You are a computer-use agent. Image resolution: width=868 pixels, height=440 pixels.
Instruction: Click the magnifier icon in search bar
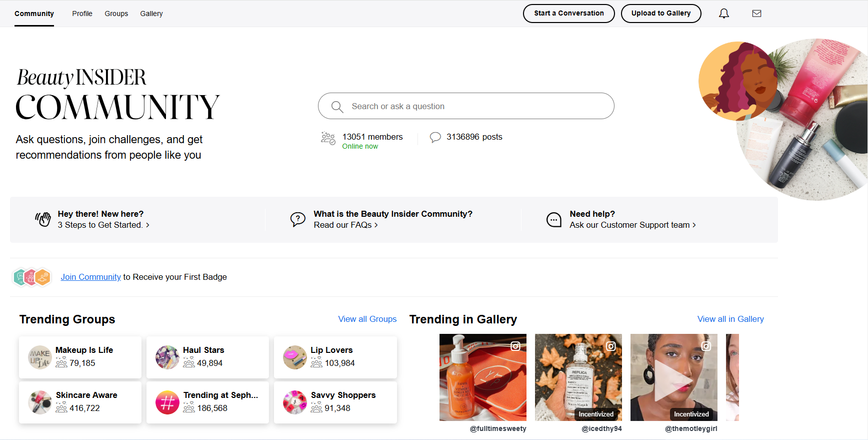point(337,107)
